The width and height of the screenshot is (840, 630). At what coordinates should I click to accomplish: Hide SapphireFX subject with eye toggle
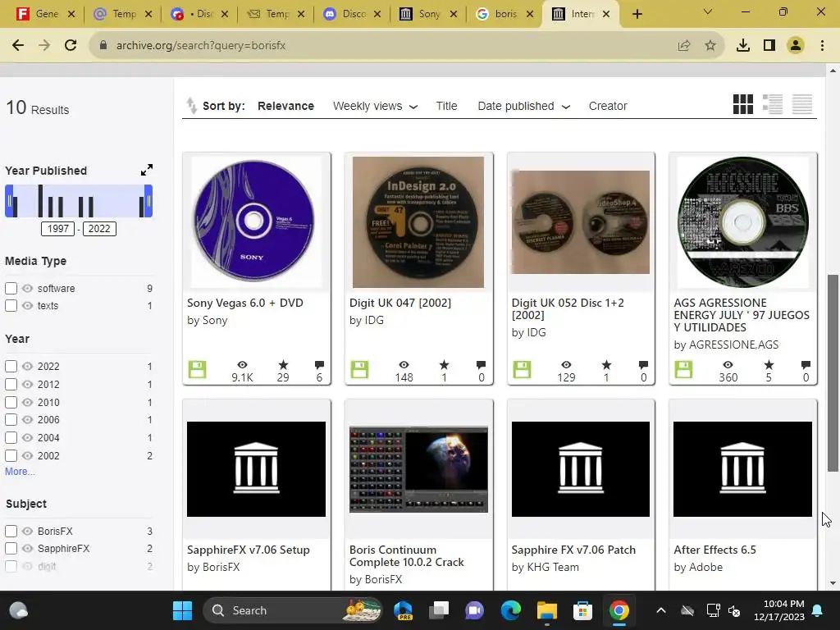27,549
